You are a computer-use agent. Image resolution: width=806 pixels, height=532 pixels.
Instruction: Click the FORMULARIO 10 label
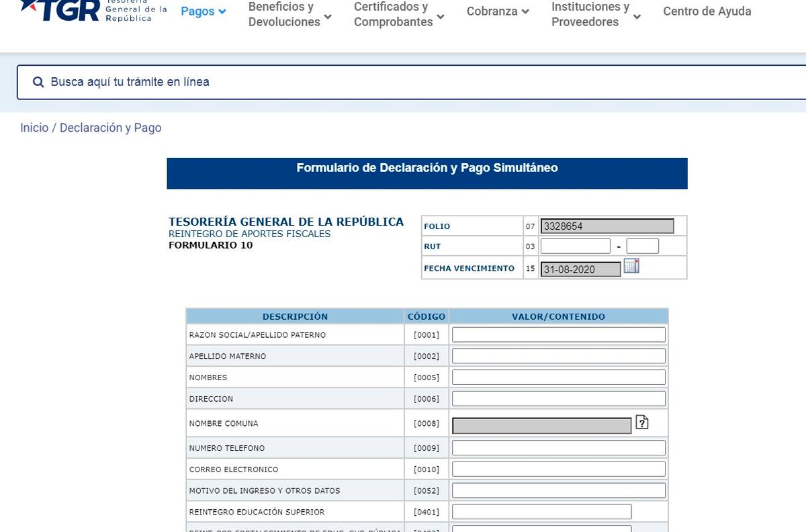click(x=211, y=245)
